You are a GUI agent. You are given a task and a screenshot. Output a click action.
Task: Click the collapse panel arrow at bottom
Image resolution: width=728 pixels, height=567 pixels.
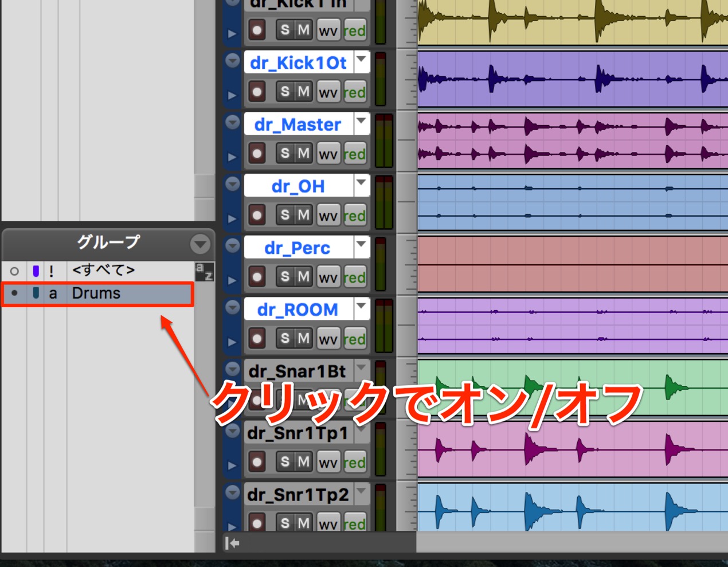[x=232, y=543]
